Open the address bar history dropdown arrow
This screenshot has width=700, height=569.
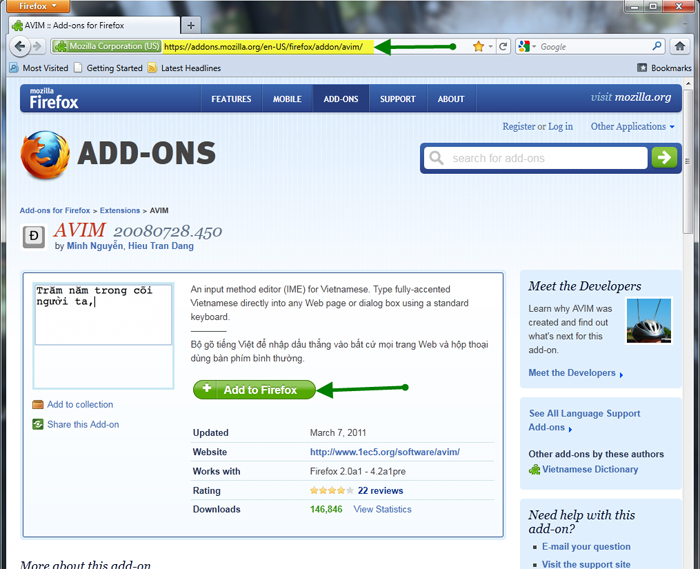click(491, 46)
